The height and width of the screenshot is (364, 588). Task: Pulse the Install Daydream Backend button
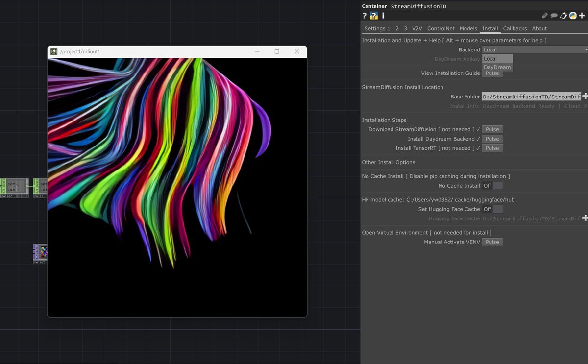click(x=492, y=139)
